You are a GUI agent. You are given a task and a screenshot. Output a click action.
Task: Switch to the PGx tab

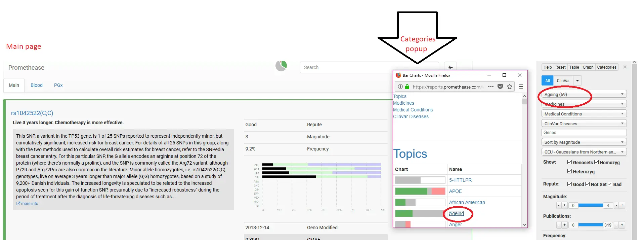58,85
